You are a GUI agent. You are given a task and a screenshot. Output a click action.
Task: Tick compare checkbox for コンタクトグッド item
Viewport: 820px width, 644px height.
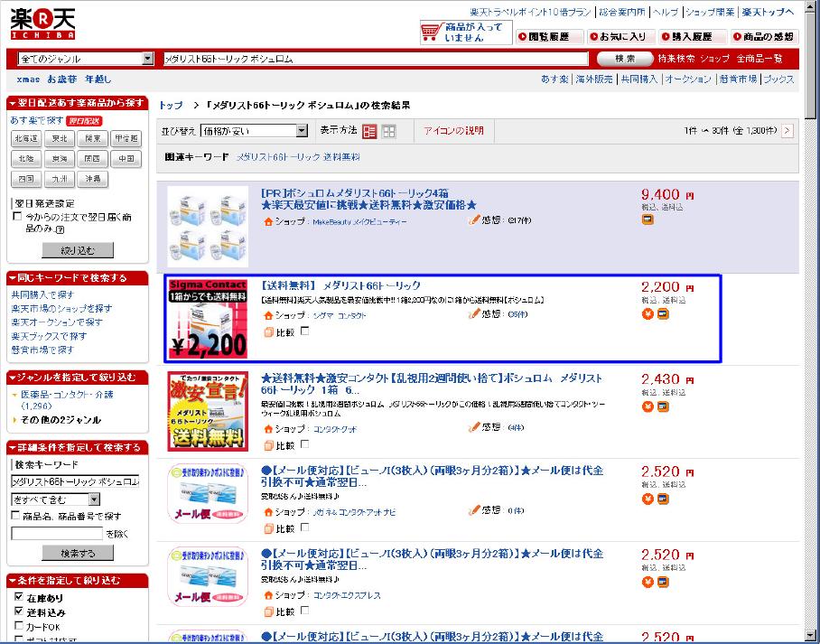pos(305,444)
